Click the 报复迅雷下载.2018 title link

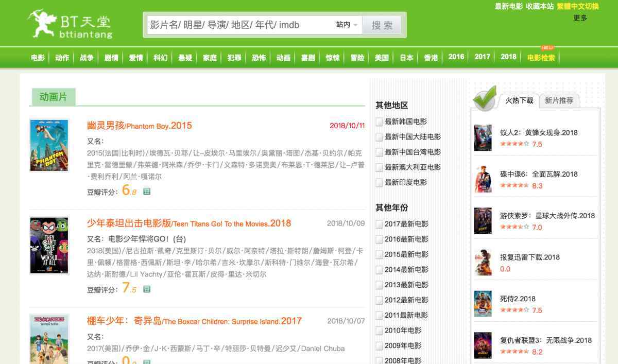529,257
